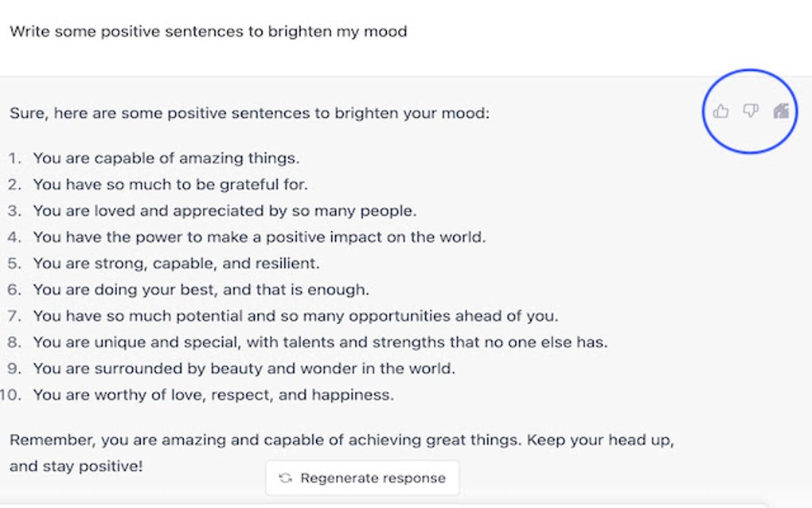812x508 pixels.
Task: Click the words 'and stay positive!'
Action: 76,466
